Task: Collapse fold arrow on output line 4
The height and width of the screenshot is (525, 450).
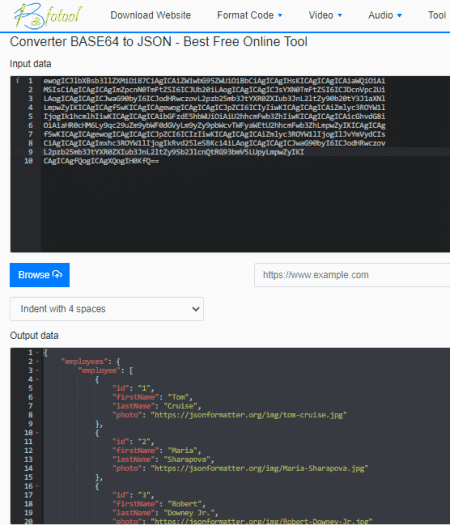Action: click(37, 379)
